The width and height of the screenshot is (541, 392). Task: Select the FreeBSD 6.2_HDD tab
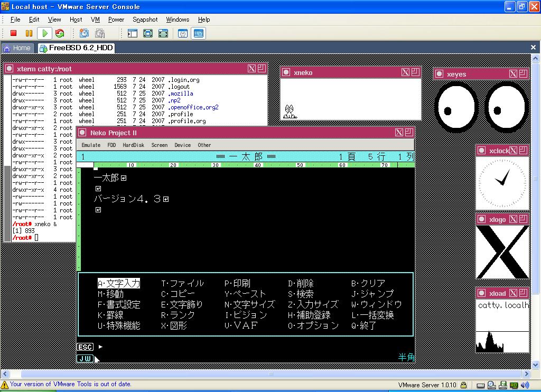pos(76,48)
